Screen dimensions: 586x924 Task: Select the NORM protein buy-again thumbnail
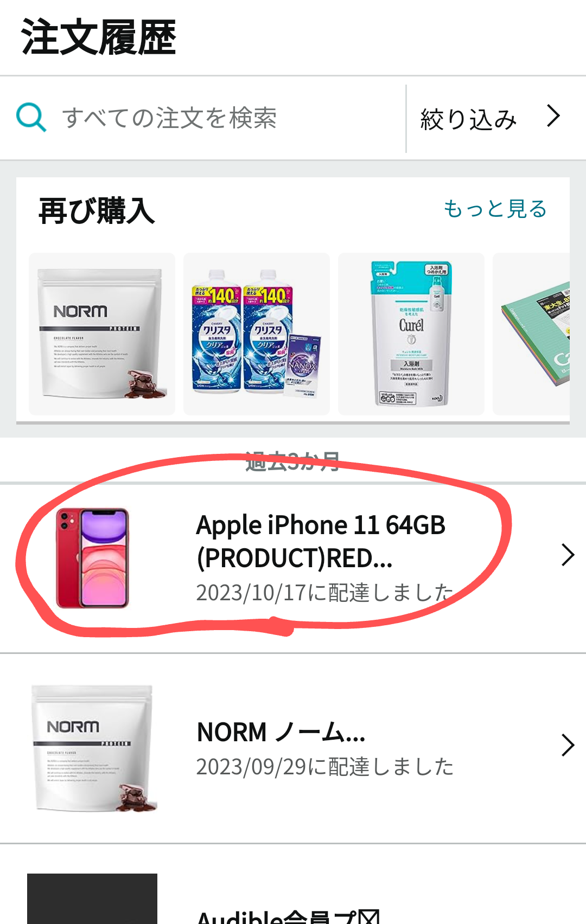(x=102, y=334)
